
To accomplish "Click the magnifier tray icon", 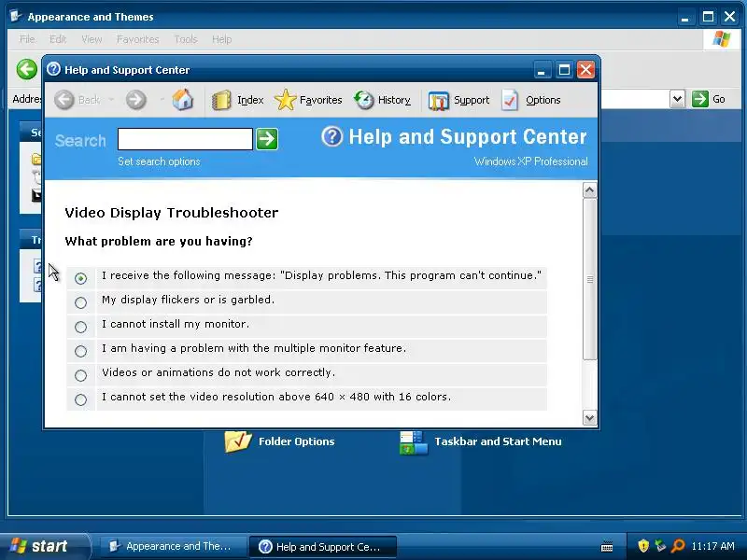I will point(678,545).
